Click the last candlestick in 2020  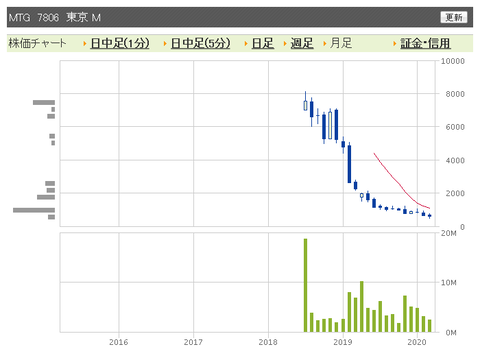click(x=430, y=216)
